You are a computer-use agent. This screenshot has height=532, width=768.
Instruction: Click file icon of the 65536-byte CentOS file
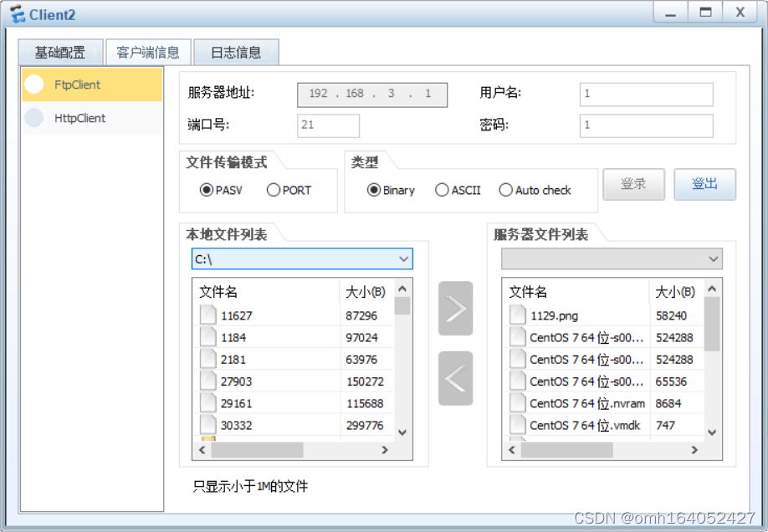pos(518,381)
